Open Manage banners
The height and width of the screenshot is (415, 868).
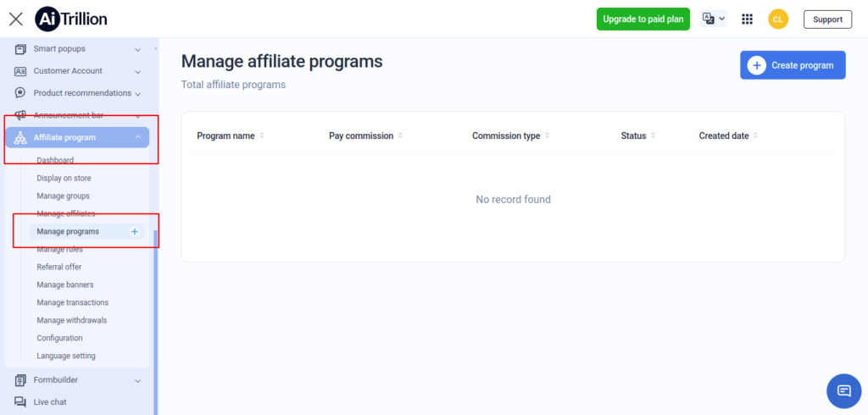click(65, 285)
